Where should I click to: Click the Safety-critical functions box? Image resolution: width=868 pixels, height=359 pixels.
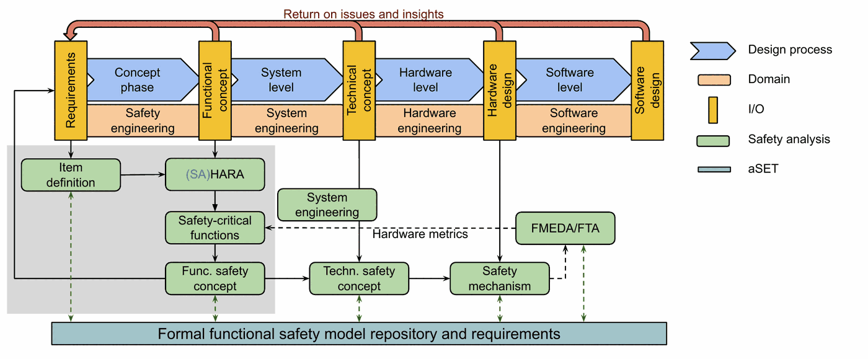(215, 228)
